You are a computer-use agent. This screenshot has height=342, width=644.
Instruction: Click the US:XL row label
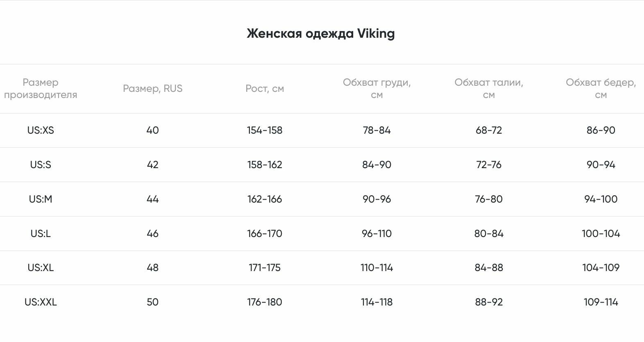(x=41, y=268)
